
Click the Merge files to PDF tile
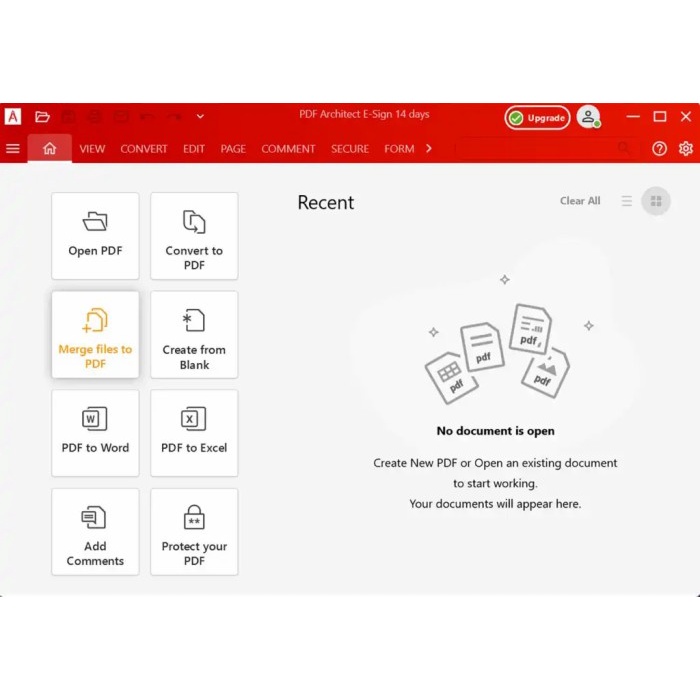(x=95, y=334)
